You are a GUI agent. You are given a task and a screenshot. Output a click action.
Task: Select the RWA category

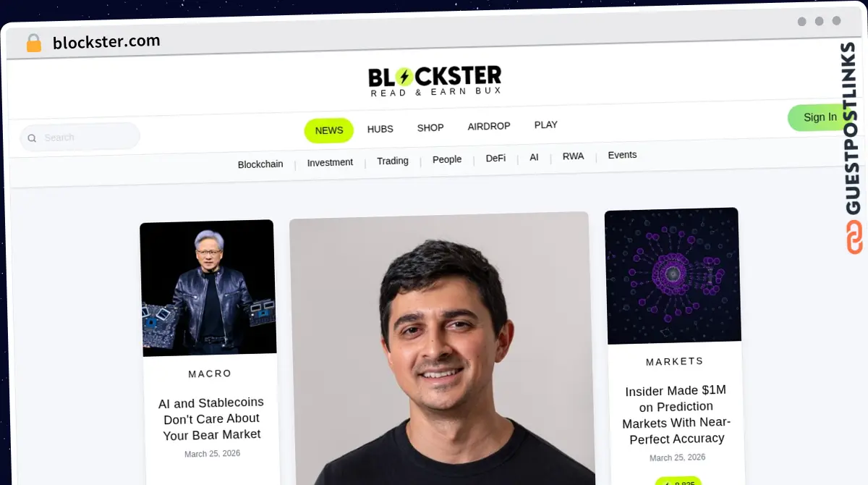tap(573, 156)
